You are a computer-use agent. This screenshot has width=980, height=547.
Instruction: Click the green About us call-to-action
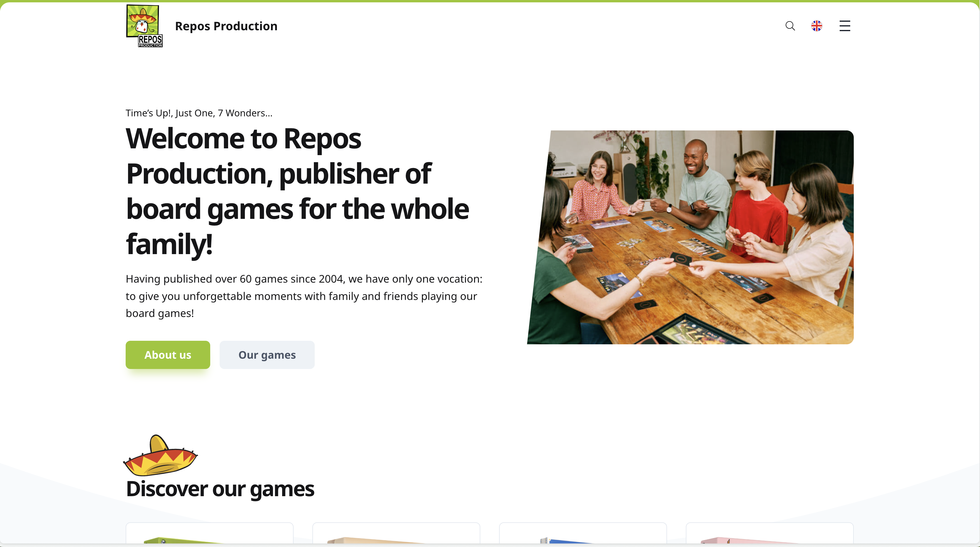click(167, 354)
